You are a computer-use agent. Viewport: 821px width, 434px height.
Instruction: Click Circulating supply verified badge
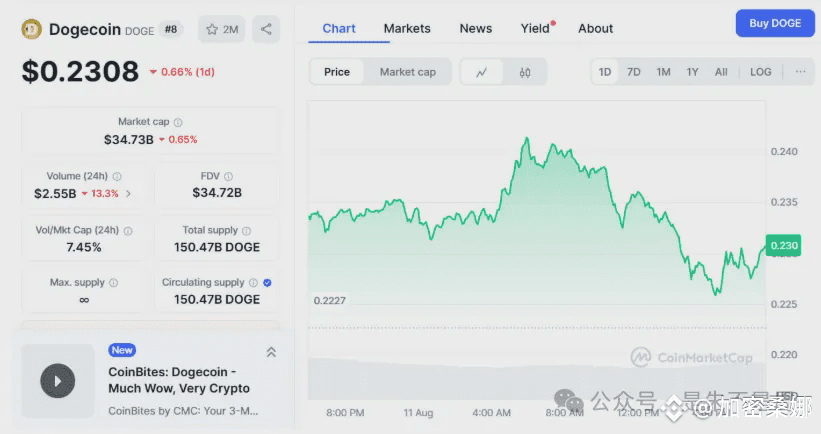(267, 283)
